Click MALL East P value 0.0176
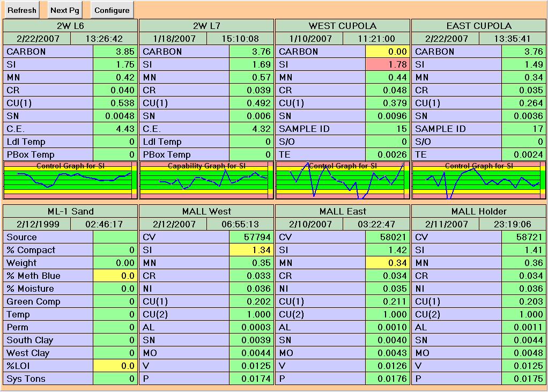Viewport: 548px width, 392px height. tap(388, 379)
